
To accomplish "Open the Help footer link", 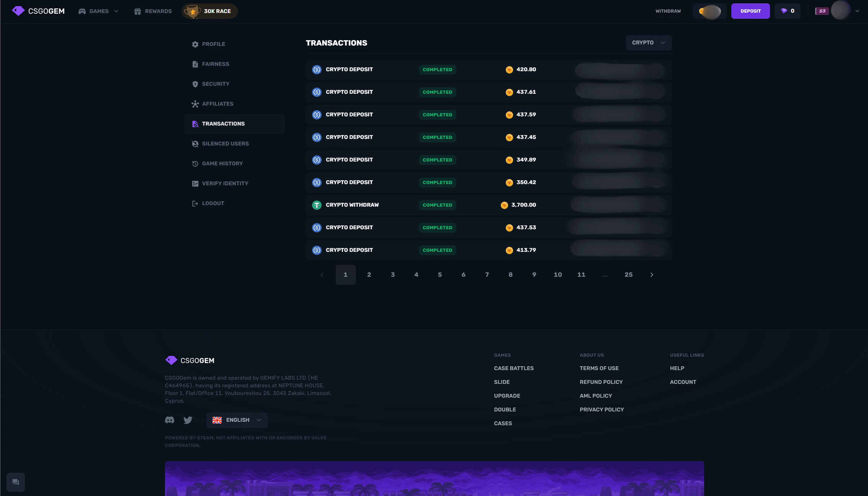I will pyautogui.click(x=677, y=368).
